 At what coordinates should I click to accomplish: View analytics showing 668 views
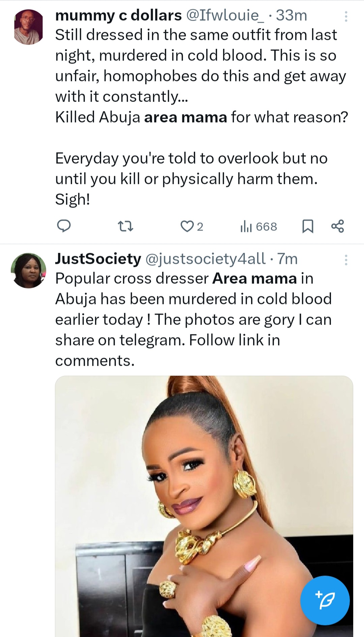259,226
